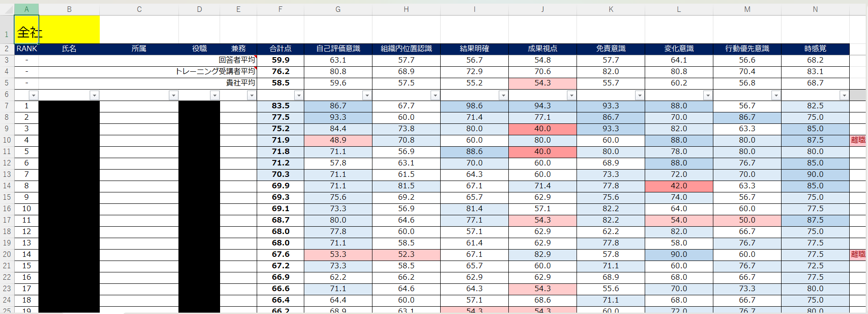The width and height of the screenshot is (868, 314).
Task: Click the top score 83.5 cell
Action: click(280, 106)
